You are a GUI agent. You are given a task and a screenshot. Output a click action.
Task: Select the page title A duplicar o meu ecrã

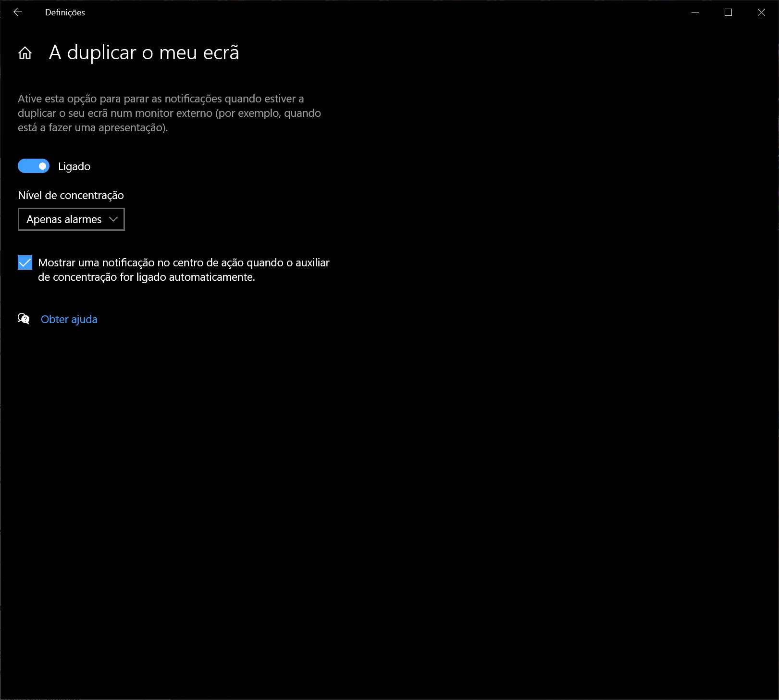tap(144, 52)
